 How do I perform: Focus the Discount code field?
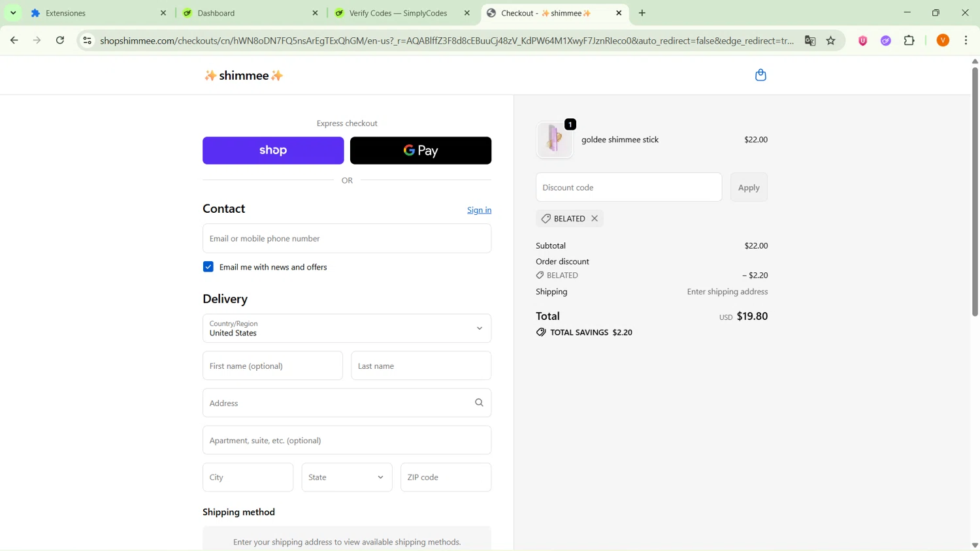pyautogui.click(x=629, y=187)
